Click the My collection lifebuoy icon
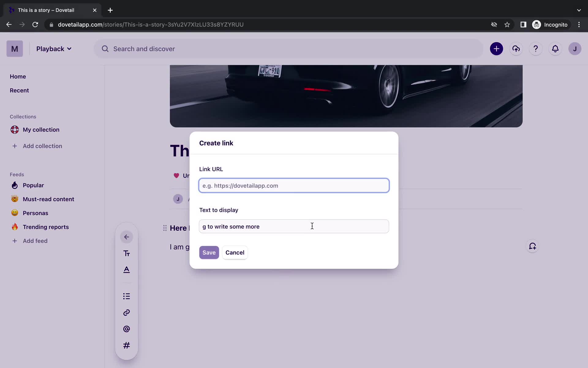588x368 pixels. [x=15, y=130]
